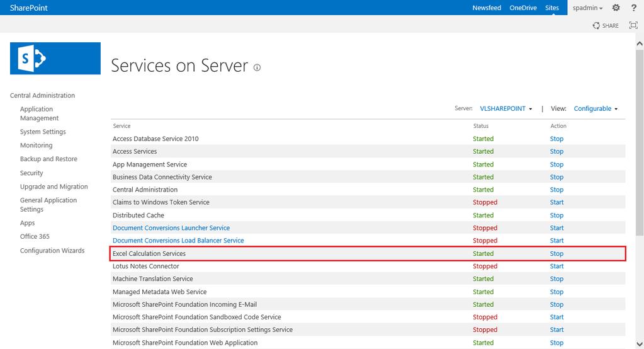Go to Central Administration in sidebar
Screen dimensions: 644x349
pyautogui.click(x=42, y=95)
